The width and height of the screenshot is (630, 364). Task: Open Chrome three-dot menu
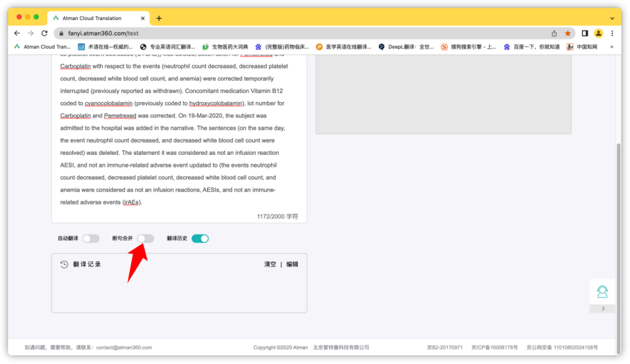click(x=612, y=33)
